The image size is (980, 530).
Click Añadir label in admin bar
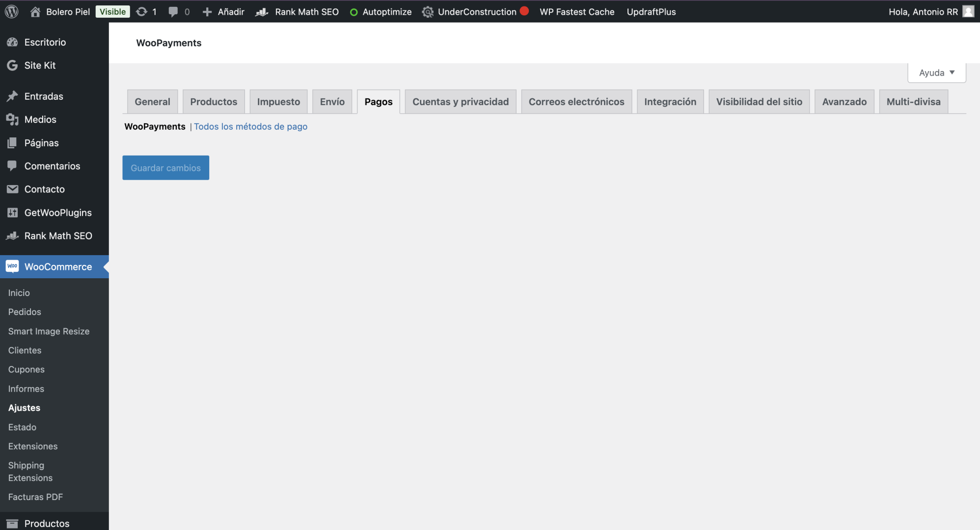pos(231,12)
